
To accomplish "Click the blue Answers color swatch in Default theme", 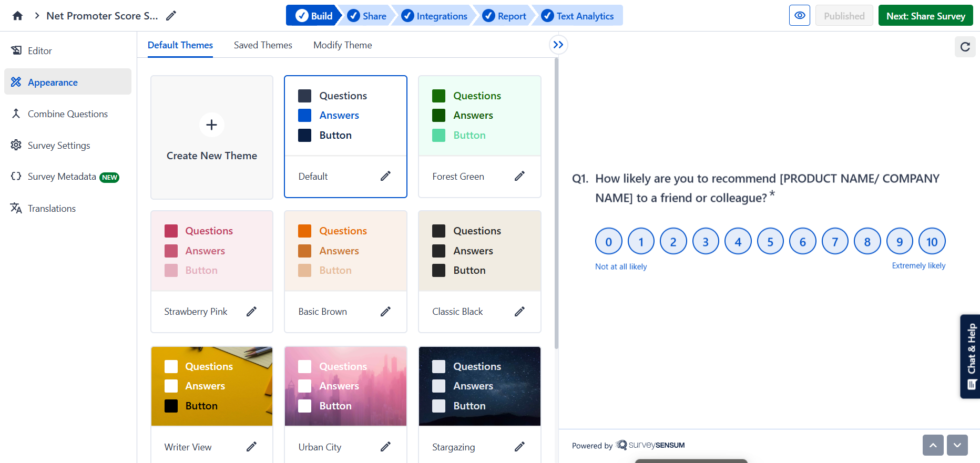I will click(x=305, y=116).
